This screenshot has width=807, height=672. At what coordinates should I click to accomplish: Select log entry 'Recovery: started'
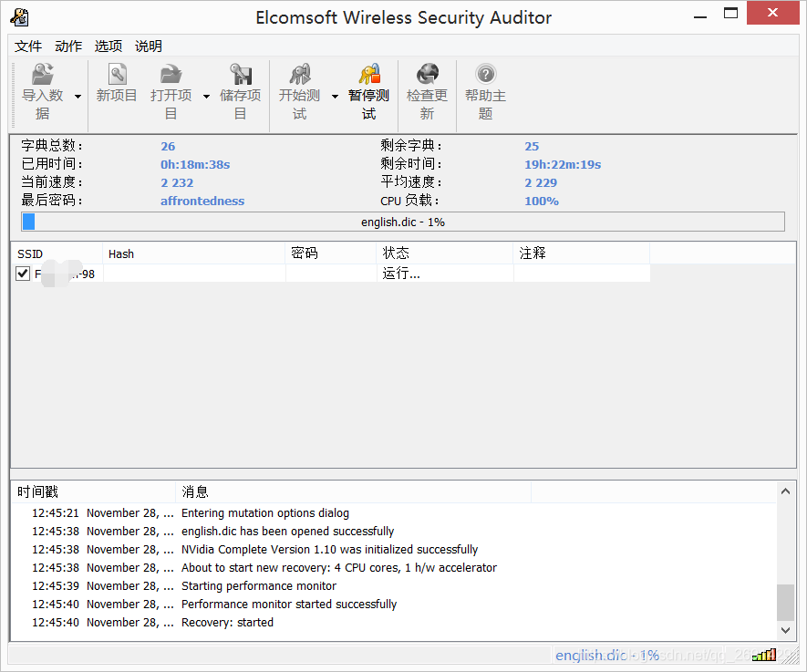click(227, 623)
